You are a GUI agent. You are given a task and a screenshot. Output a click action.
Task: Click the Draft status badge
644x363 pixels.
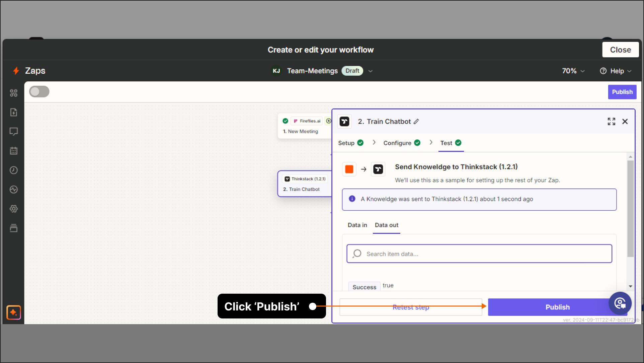coord(352,71)
